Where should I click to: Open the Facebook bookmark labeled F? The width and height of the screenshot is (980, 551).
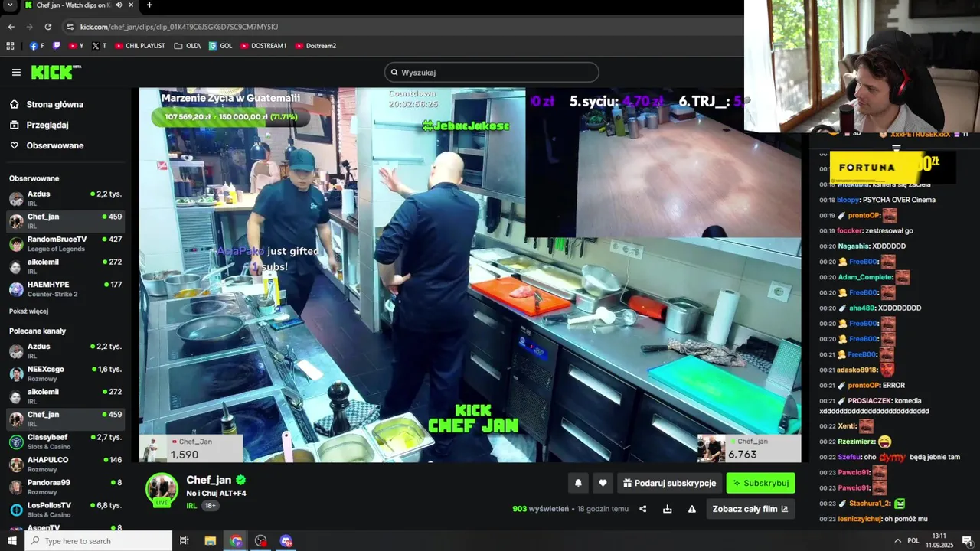point(37,46)
